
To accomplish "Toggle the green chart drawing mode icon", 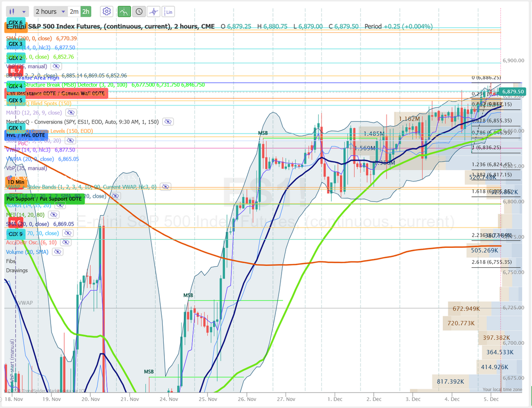I will [123, 11].
